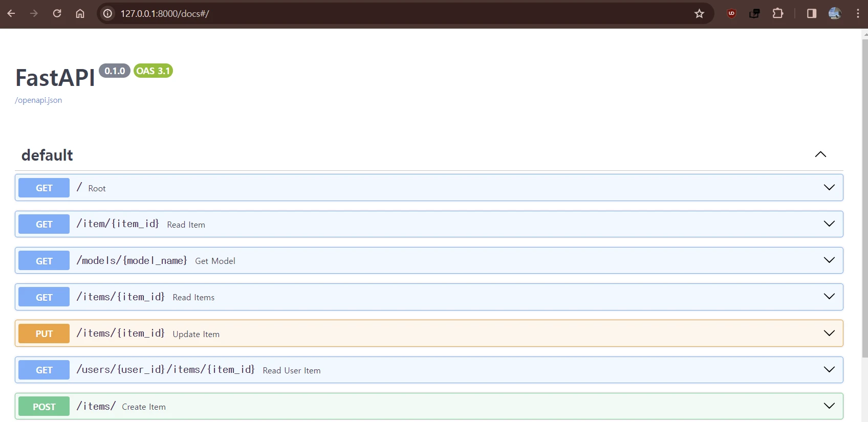Click the GET badge for Root
The width and height of the screenshot is (868, 422).
[44, 188]
